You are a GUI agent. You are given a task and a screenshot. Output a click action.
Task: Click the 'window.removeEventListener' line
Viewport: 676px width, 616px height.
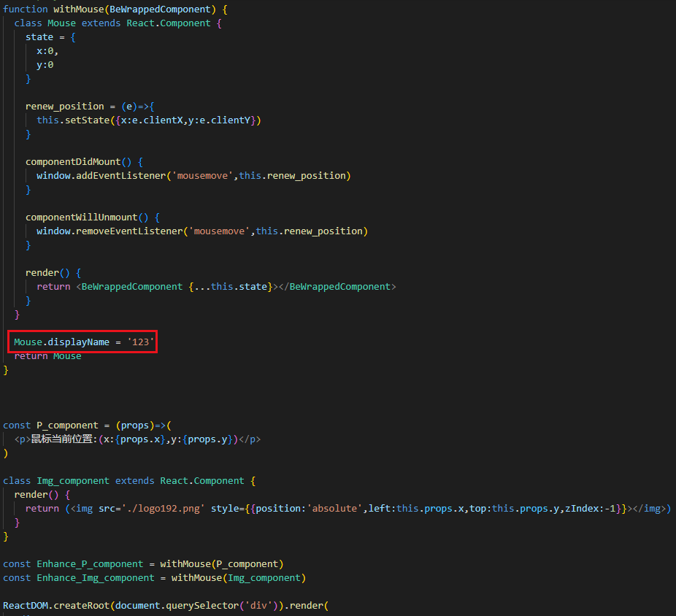202,231
